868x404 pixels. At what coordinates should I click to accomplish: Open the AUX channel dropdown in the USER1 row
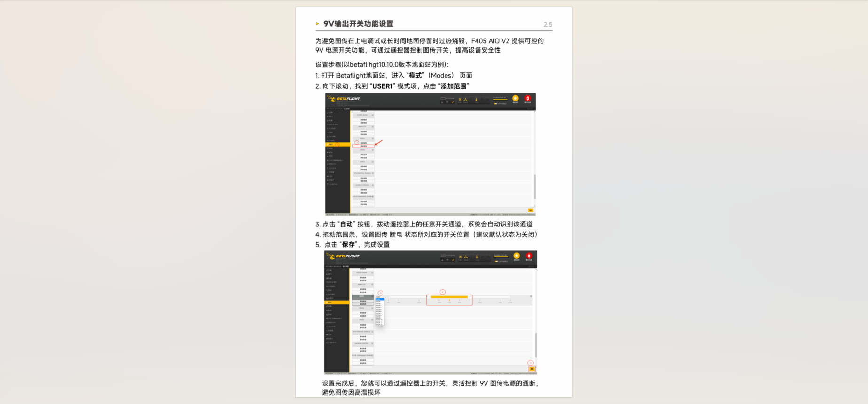(x=380, y=297)
